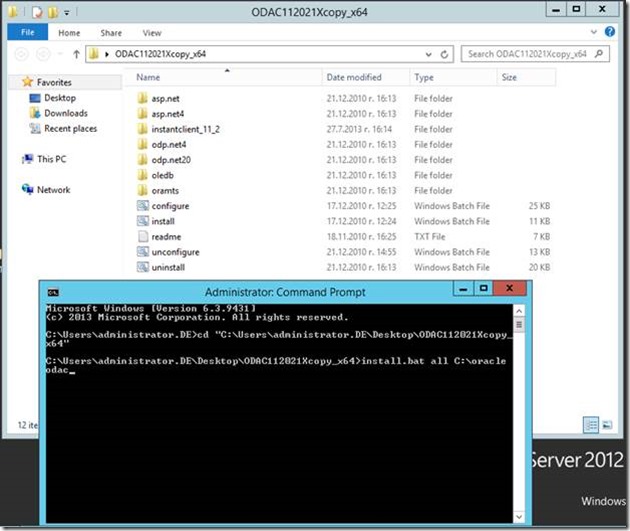Screen dimensions: 630x531
Task: Open the Share ribbon tab
Action: point(111,33)
